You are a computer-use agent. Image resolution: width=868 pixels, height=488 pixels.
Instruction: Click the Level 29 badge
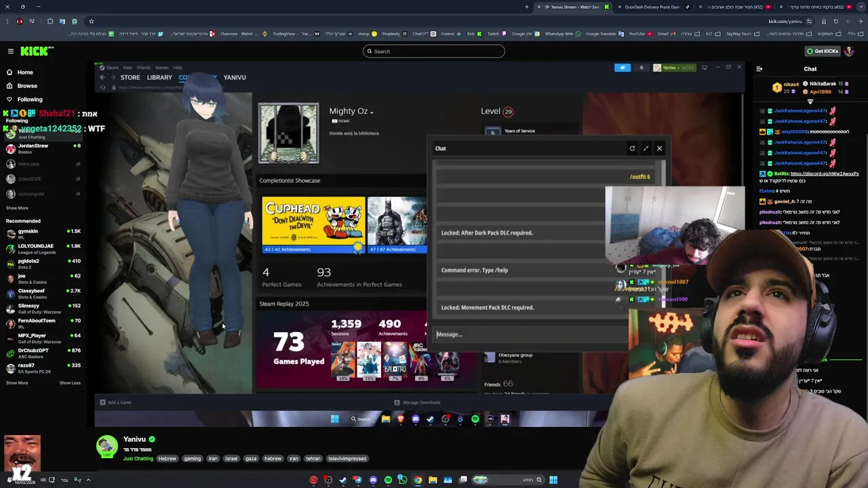pos(508,111)
